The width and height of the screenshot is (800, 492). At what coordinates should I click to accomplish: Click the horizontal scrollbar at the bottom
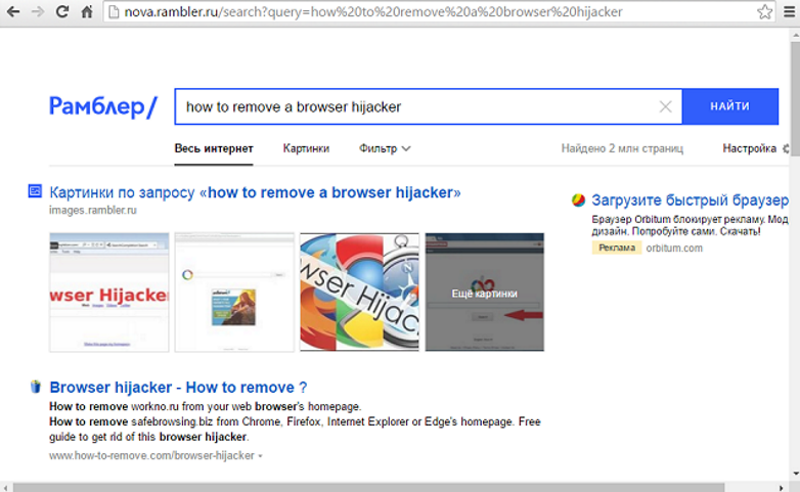point(368,487)
